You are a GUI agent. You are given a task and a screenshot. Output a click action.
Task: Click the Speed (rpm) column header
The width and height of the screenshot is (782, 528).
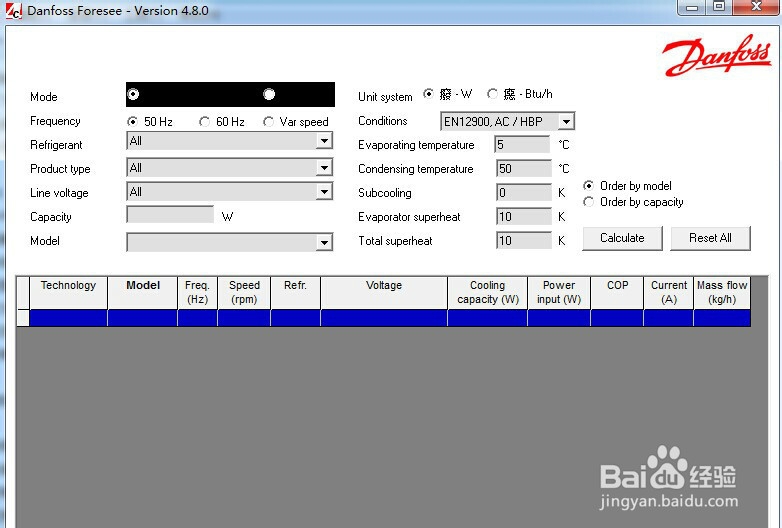244,293
